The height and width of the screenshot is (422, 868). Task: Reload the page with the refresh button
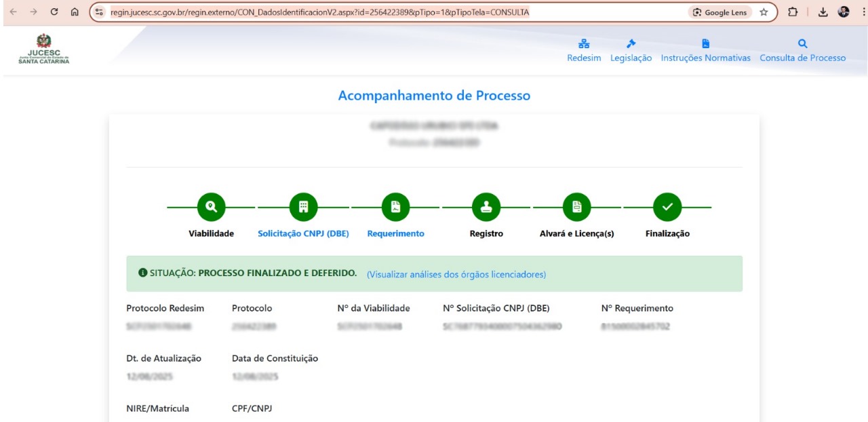[x=54, y=12]
